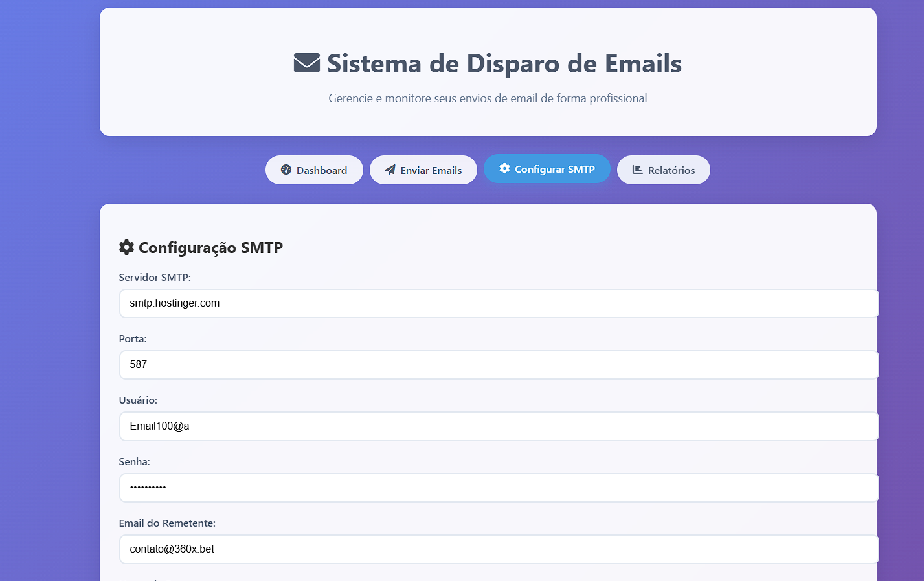
Task: Click the envelope icon in the page header
Action: click(x=305, y=63)
